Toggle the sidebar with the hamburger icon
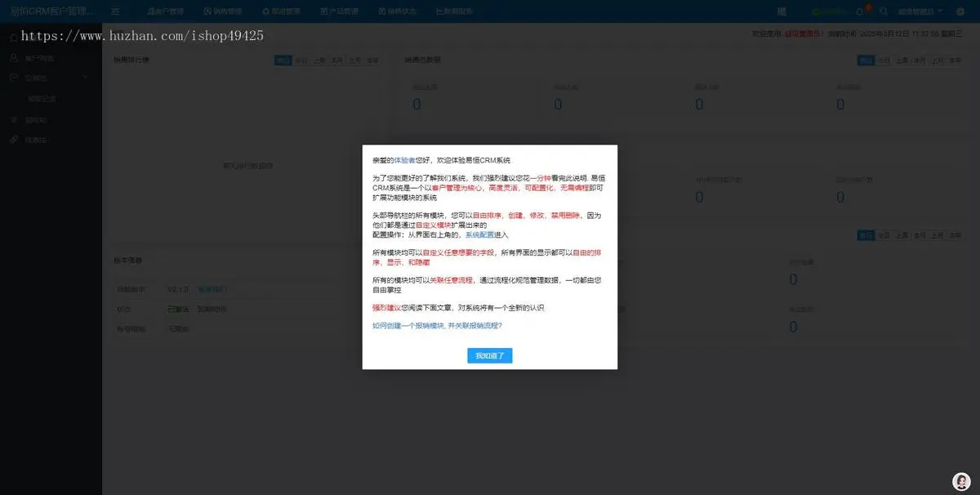 pos(115,11)
